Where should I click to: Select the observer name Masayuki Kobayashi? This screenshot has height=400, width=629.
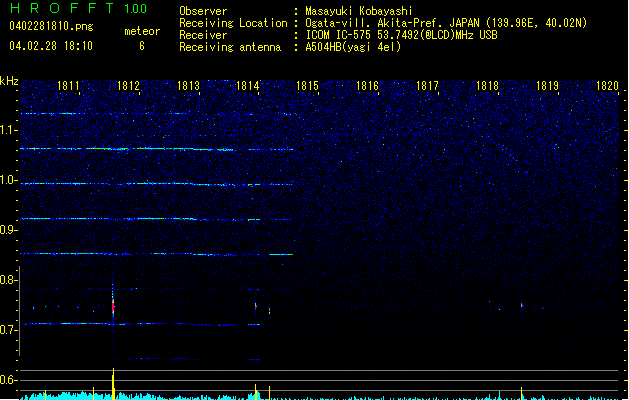coord(359,11)
